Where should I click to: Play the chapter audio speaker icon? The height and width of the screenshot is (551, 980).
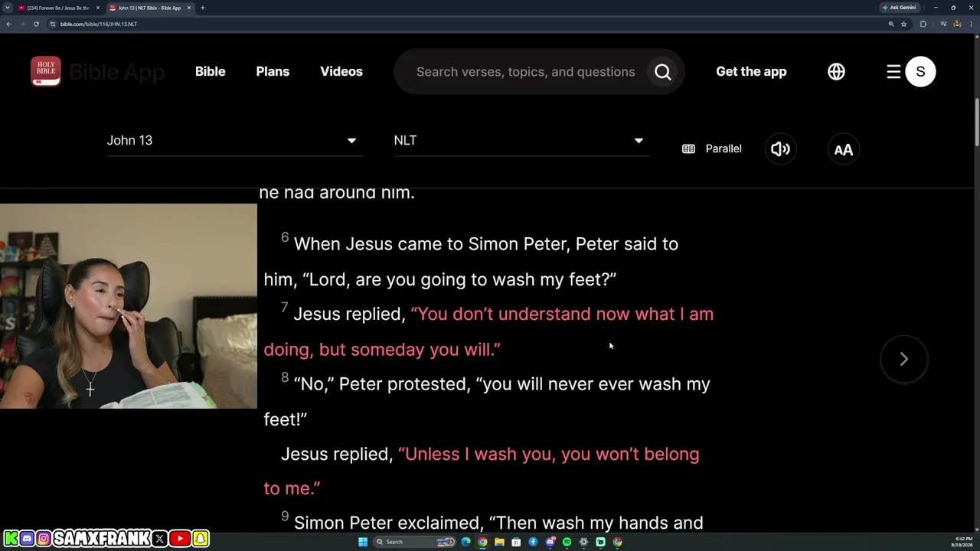tap(780, 148)
